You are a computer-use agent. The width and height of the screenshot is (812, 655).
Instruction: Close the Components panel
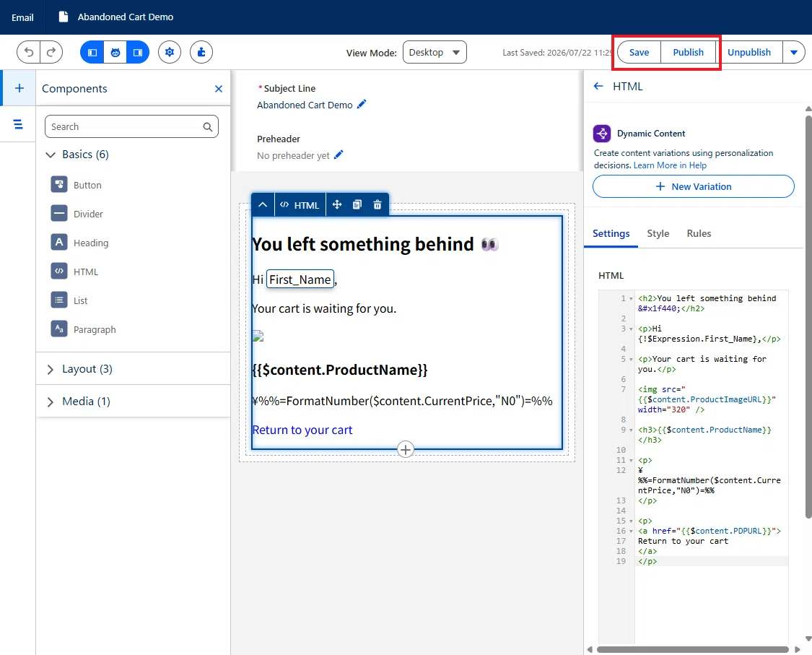pyautogui.click(x=219, y=89)
